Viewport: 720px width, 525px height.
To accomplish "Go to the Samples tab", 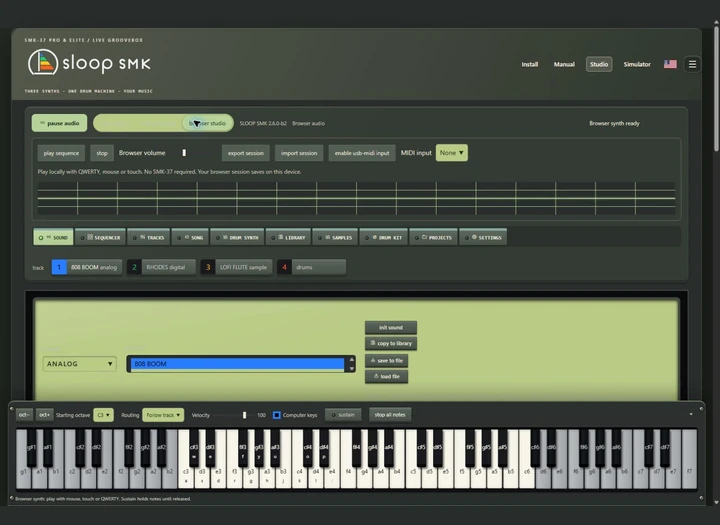I will 335,237.
